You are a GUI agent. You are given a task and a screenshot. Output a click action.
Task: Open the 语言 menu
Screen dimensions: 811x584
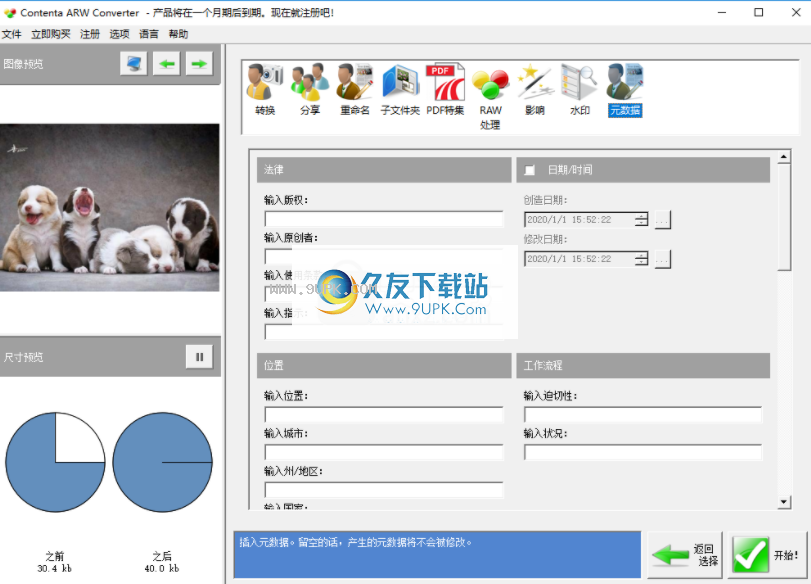click(149, 34)
